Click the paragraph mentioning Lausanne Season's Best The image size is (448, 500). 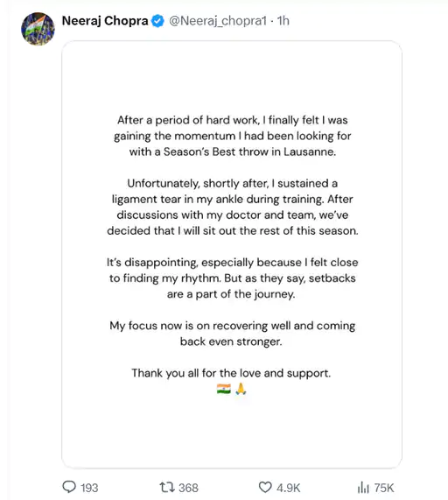tap(232, 136)
